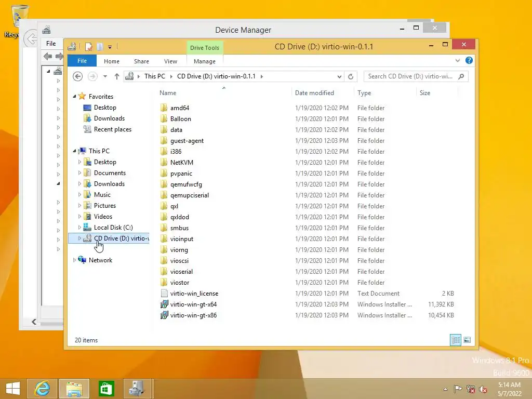The width and height of the screenshot is (532, 399).
Task: Open the recent locations dropdown arrow
Action: click(105, 76)
